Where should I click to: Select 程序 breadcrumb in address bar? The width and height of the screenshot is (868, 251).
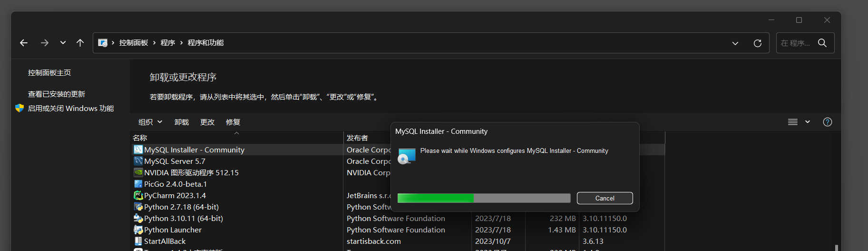click(x=168, y=43)
